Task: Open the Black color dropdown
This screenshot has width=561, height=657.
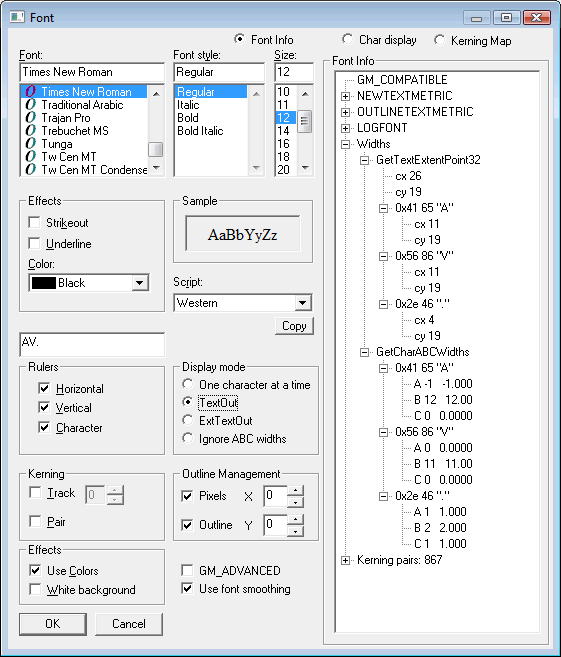Action: pyautogui.click(x=140, y=283)
